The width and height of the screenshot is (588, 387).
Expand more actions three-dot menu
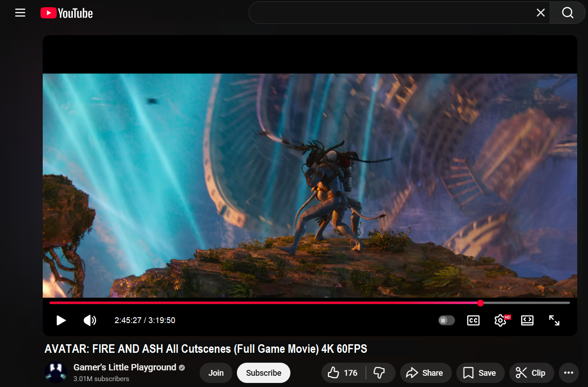[569, 373]
